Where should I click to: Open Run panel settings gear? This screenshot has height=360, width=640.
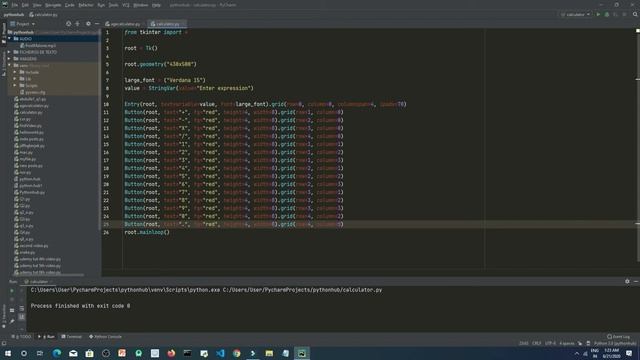pyautogui.click(x=627, y=281)
